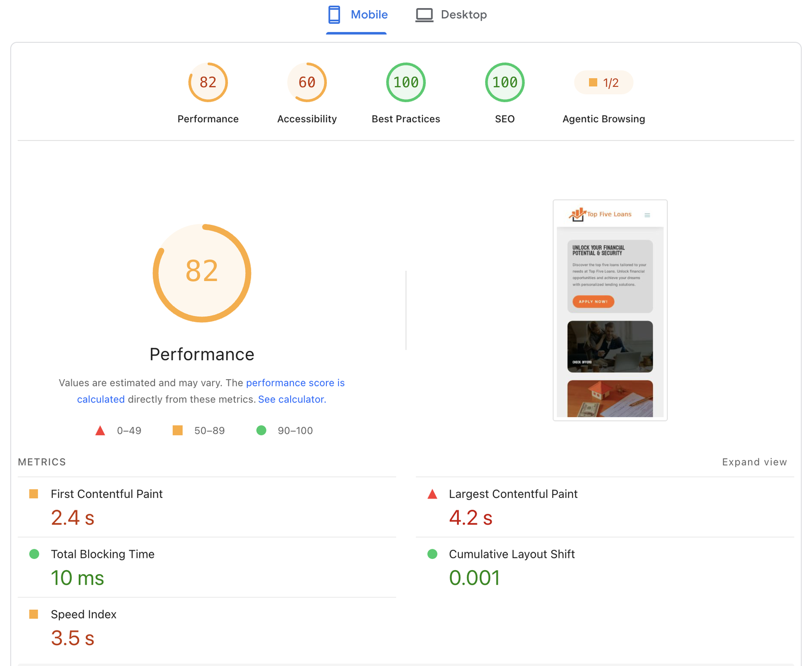Click the Total Blocking Time metric label
Image resolution: width=812 pixels, height=666 pixels.
pyautogui.click(x=103, y=554)
